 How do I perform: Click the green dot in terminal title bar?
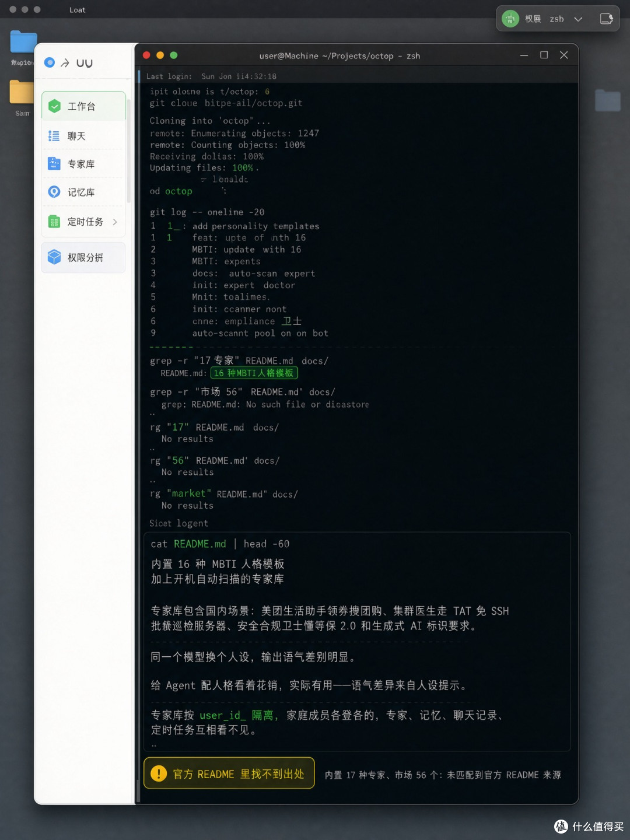coord(173,55)
